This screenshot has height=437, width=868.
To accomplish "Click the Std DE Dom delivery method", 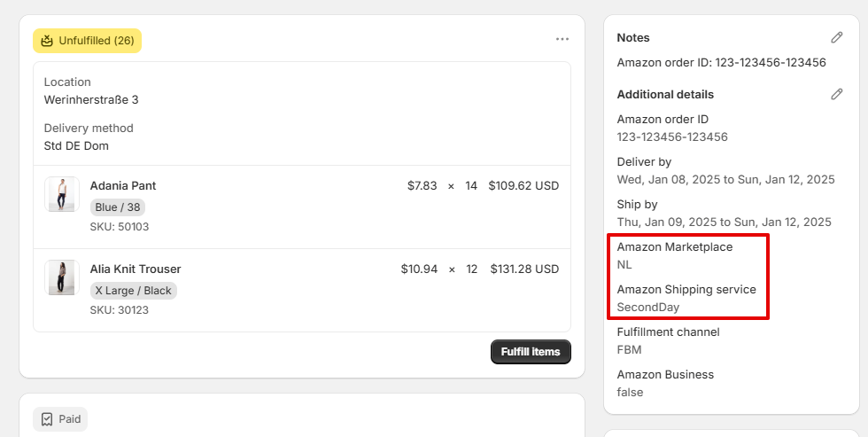I will point(76,145).
